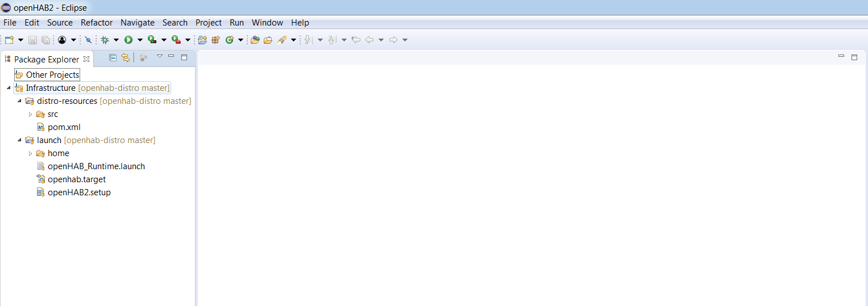Click the Forward navigation arrow

click(x=393, y=40)
